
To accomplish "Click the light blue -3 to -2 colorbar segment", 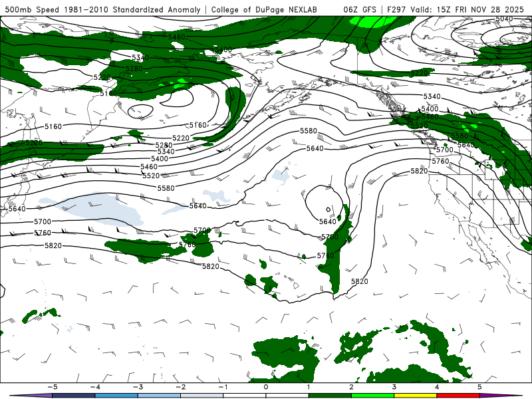I will pyautogui.click(x=159, y=396).
